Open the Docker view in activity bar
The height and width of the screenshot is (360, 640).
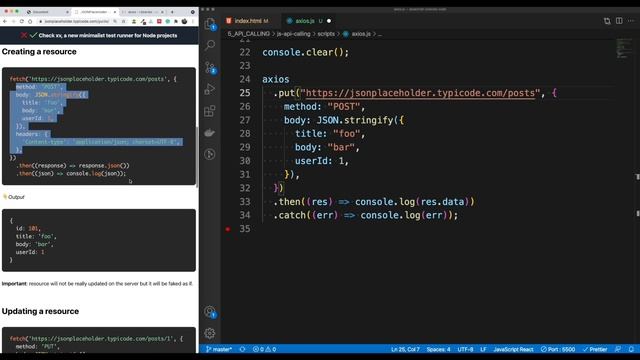pos(210,133)
